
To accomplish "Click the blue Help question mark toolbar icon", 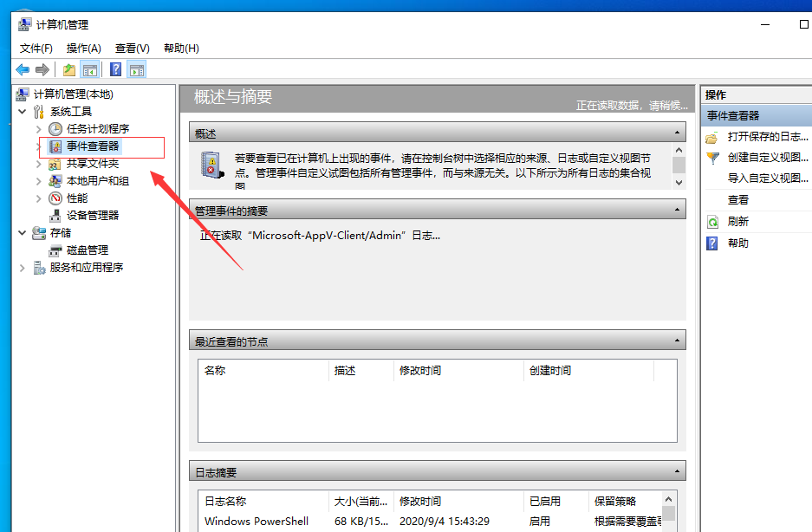I will [x=114, y=69].
